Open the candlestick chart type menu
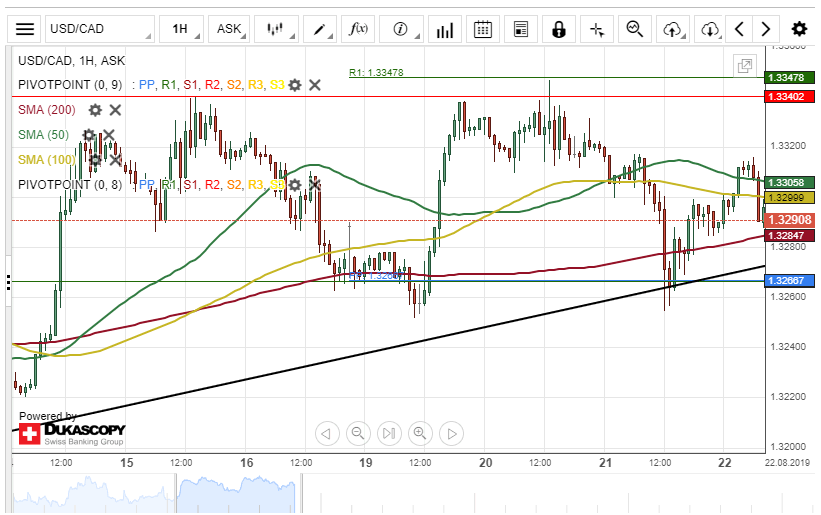This screenshot has width=821, height=515. [275, 29]
